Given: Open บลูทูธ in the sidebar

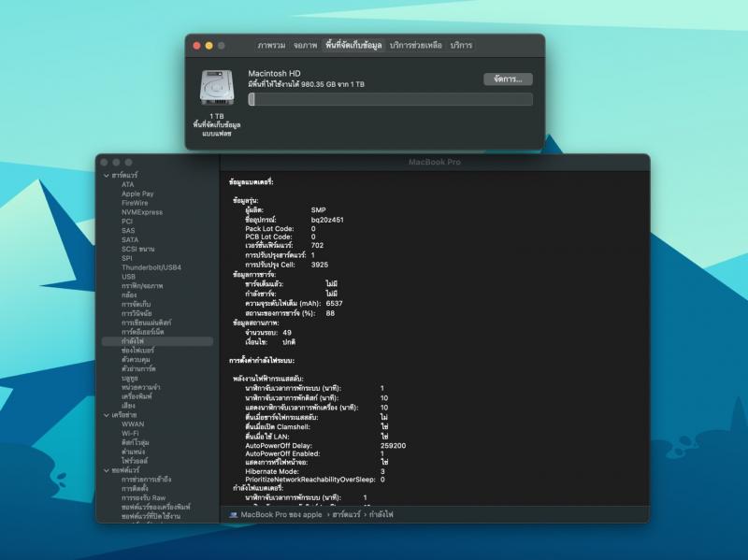Looking at the screenshot, I should (x=130, y=378).
